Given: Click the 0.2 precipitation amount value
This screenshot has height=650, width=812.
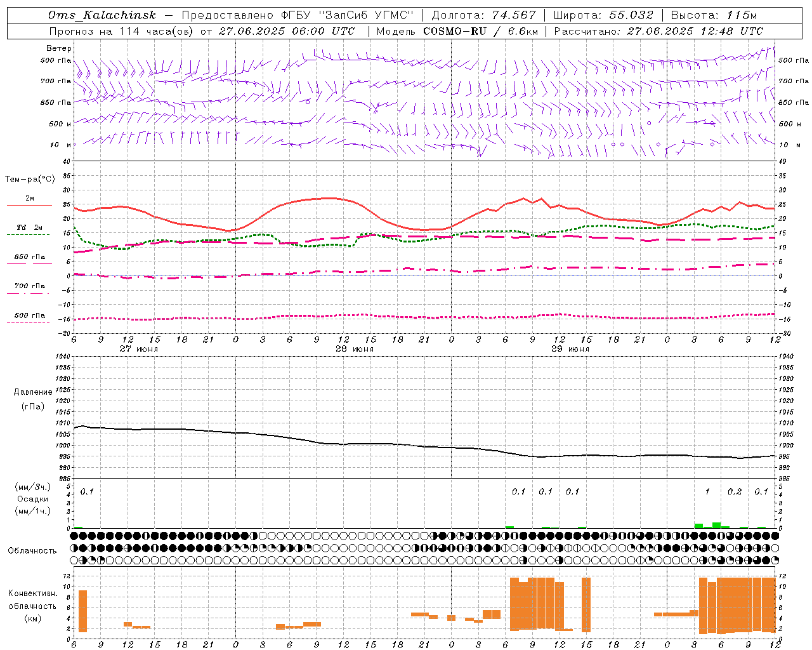Looking at the screenshot, I should 735,492.
